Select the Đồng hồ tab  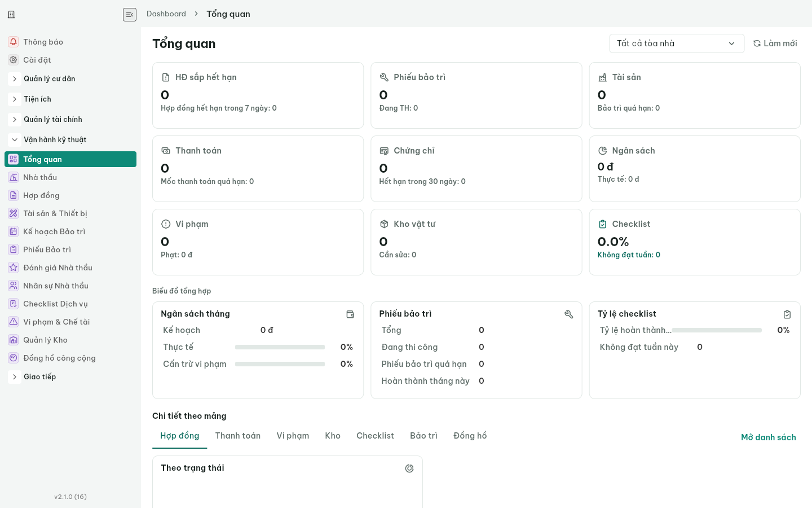click(x=470, y=436)
